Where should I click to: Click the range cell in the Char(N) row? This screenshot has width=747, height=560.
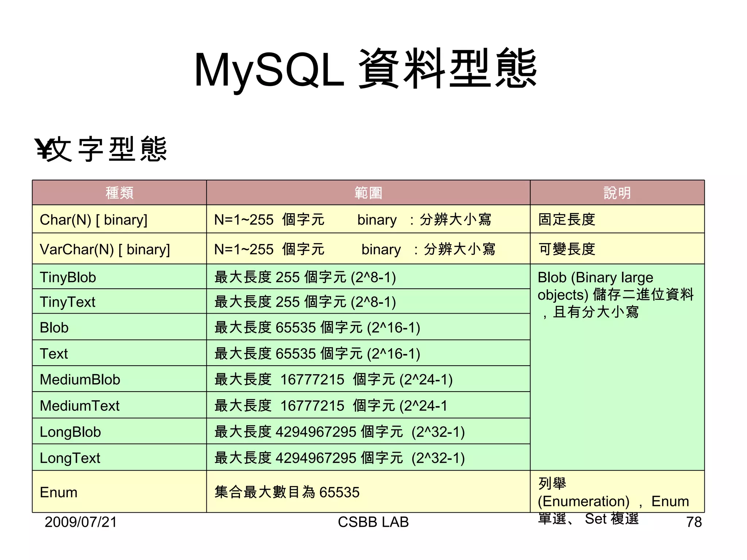368,219
